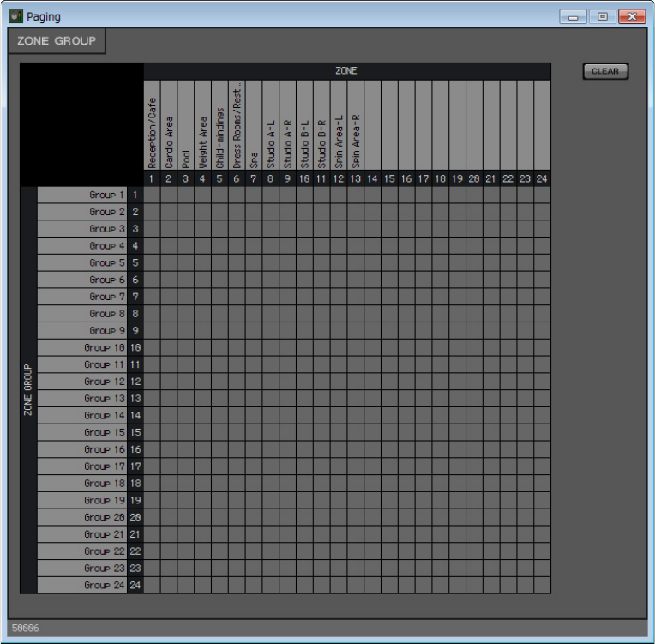The height and width of the screenshot is (644, 655).
Task: Toggle Group 13 cell for Spin Area-R zone
Action: [356, 399]
